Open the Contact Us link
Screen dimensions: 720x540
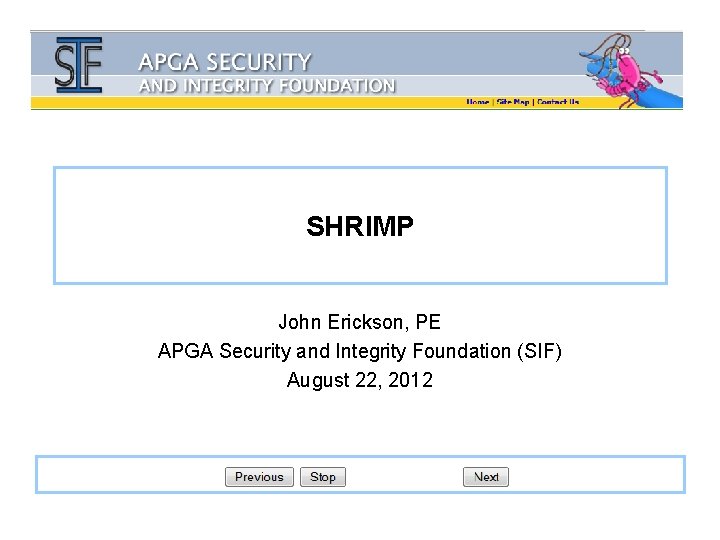tap(558, 102)
